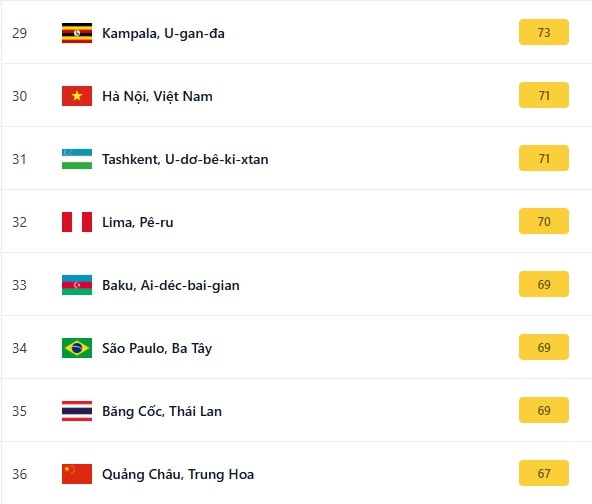This screenshot has width=592, height=504.
Task: Click the Azerbaijan flag icon
Action: [x=77, y=285]
